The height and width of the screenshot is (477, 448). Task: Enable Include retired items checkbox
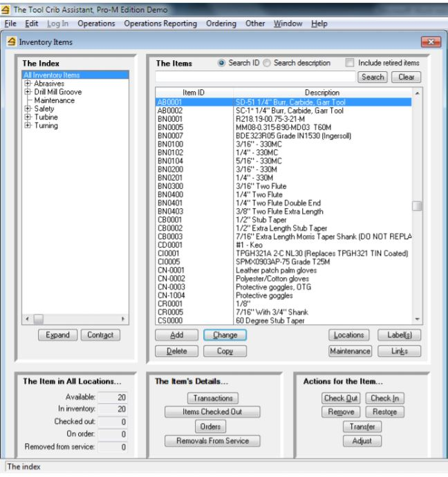349,63
